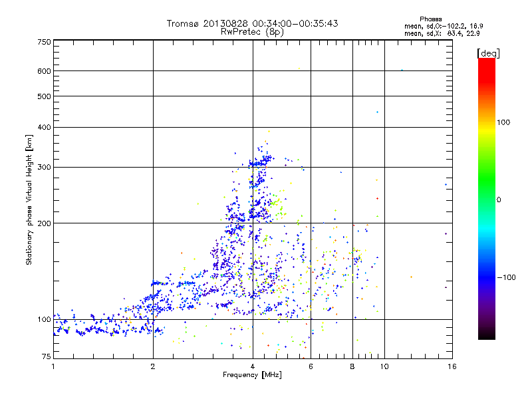Click frequency-axis tick label '4'
Screen dimensions: 532x399
pos(253,366)
